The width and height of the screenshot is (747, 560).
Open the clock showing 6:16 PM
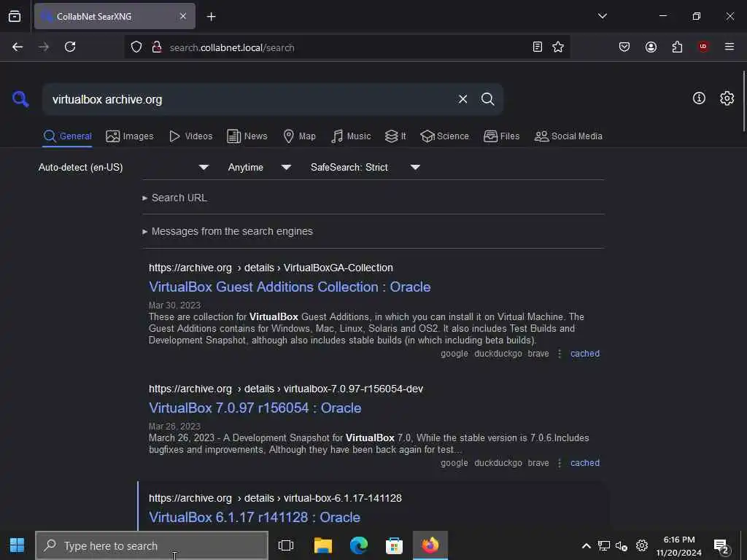click(x=678, y=545)
